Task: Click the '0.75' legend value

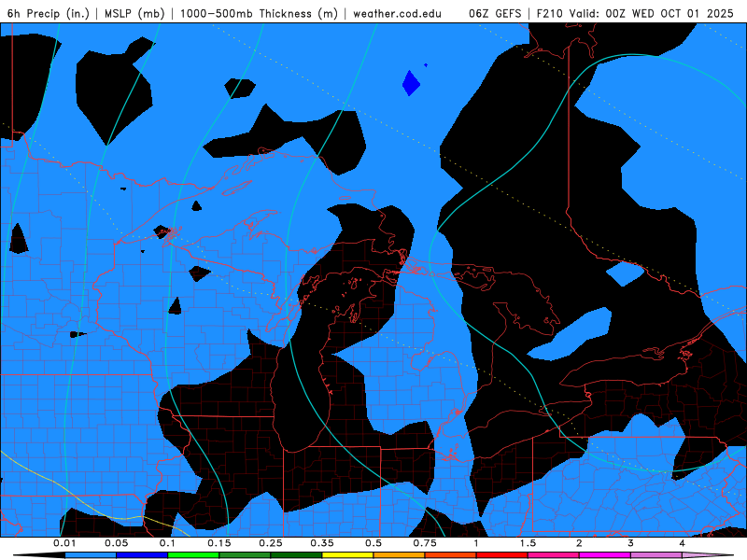Action: [x=425, y=543]
